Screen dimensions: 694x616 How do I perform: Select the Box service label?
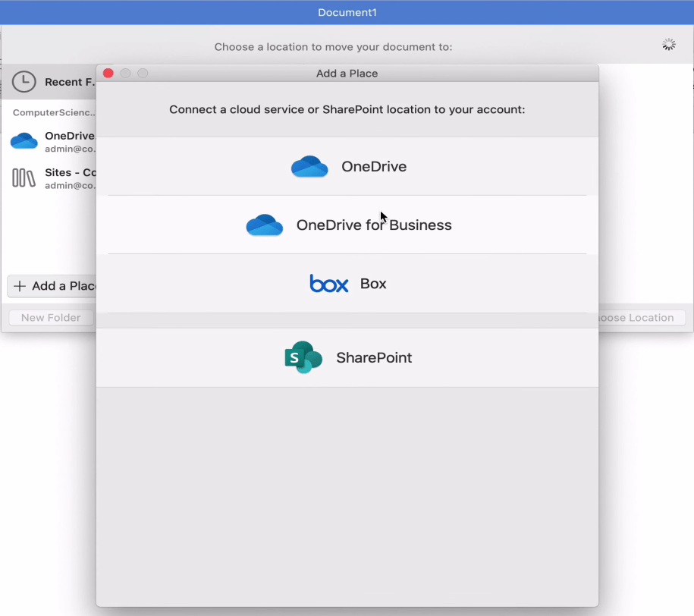pos(373,284)
